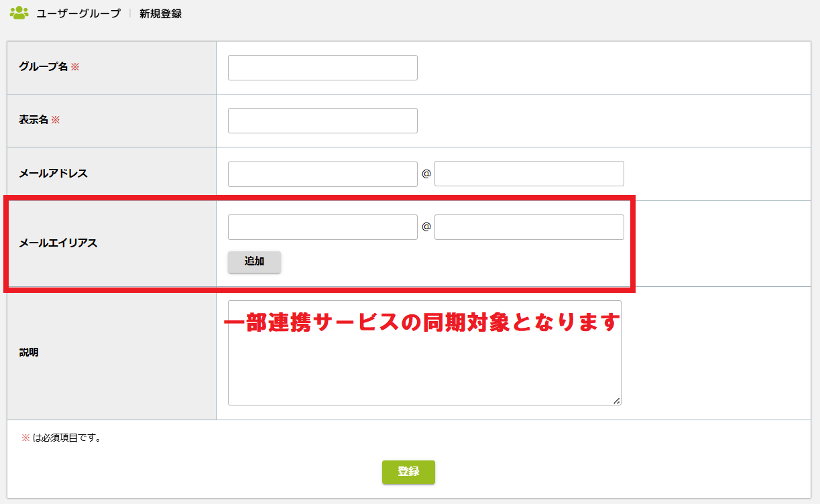Viewport: 820px width, 504px height.
Task: Click the user group icon in header
Action: click(19, 12)
